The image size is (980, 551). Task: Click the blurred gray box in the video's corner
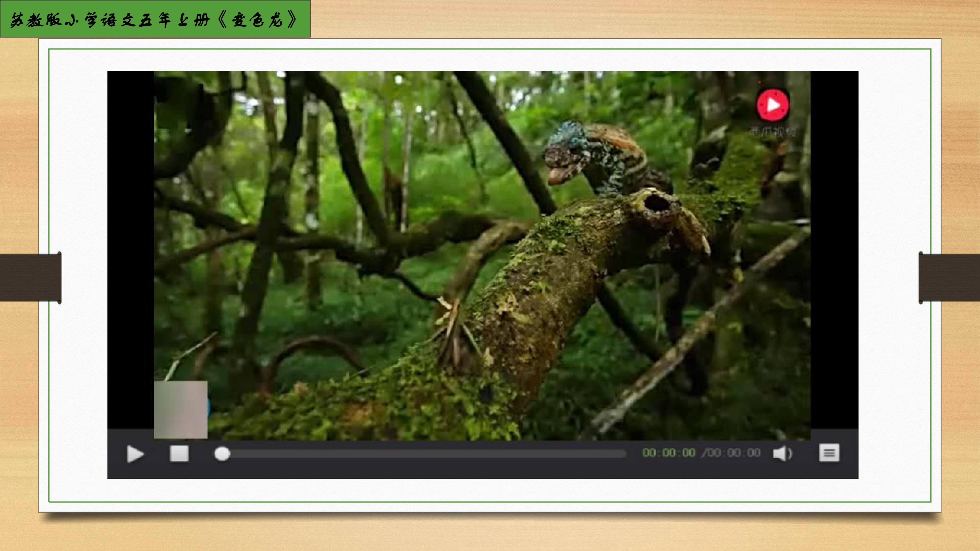point(181,409)
